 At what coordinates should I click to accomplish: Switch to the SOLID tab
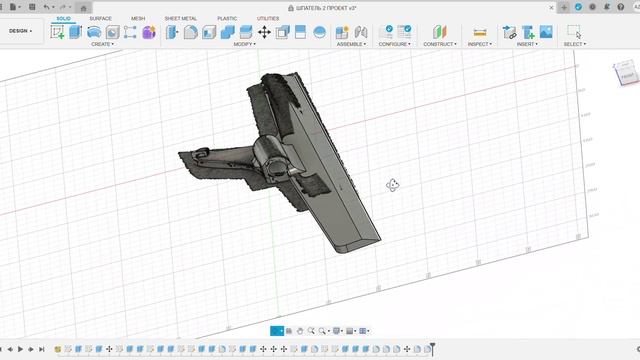tap(64, 18)
